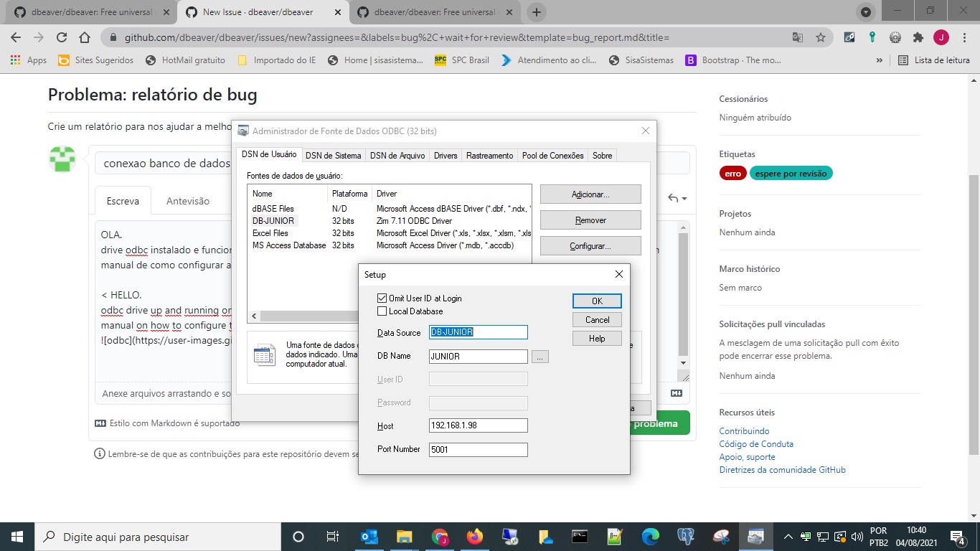Click the DB Name input field
980x551 pixels.
click(x=479, y=357)
